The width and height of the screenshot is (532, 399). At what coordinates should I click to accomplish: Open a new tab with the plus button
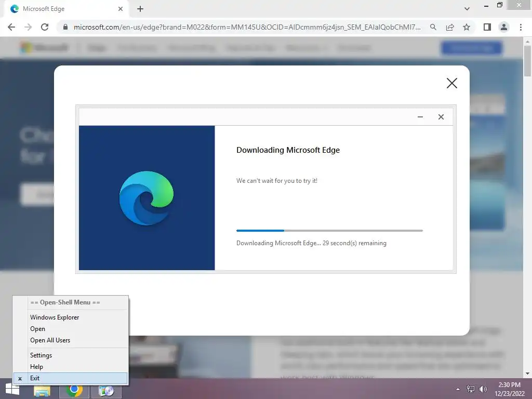click(140, 9)
